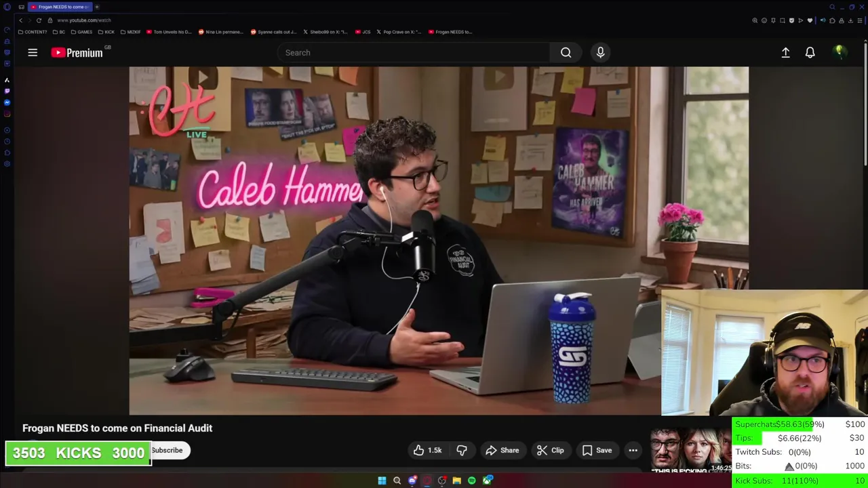Image resolution: width=868 pixels, height=488 pixels.
Task: Open the browser downloads icon
Action: (x=850, y=20)
